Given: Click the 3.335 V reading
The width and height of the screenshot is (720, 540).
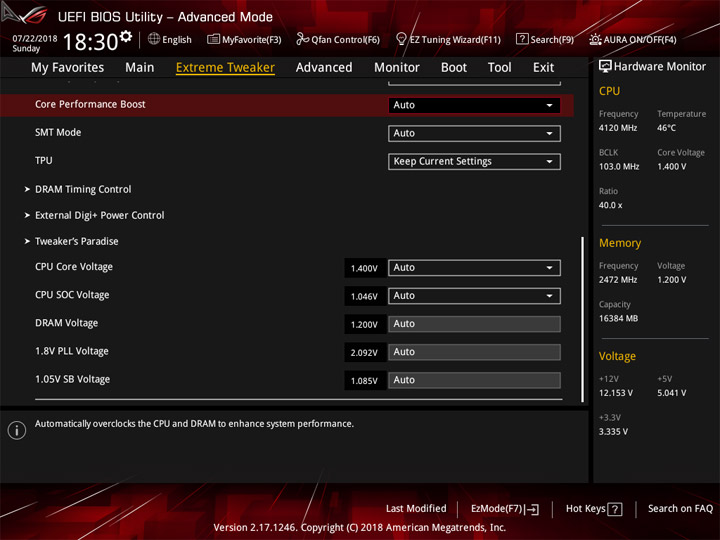Looking at the screenshot, I should click(613, 432).
